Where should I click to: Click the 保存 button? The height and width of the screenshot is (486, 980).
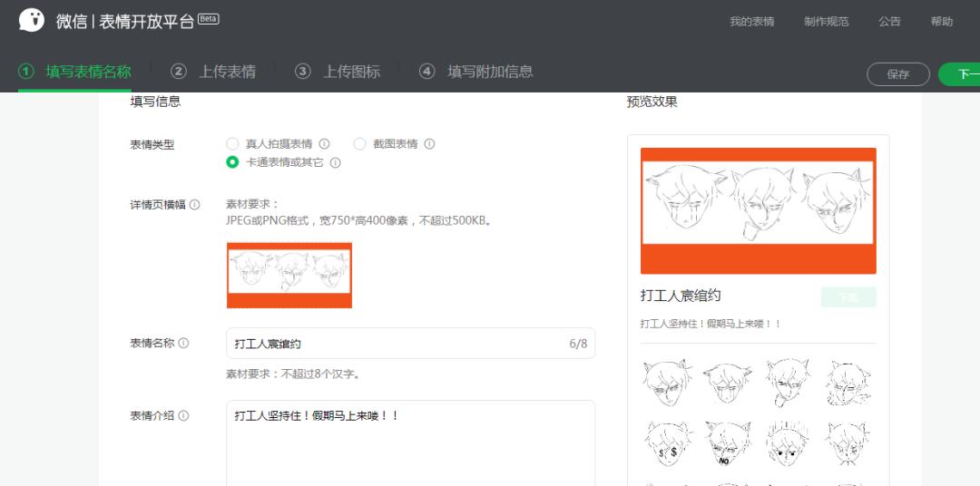[898, 74]
